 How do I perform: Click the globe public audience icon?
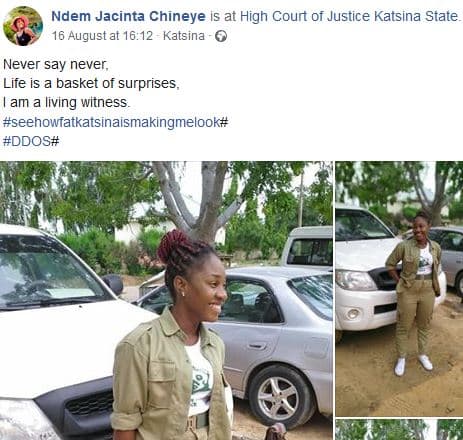pos(221,36)
